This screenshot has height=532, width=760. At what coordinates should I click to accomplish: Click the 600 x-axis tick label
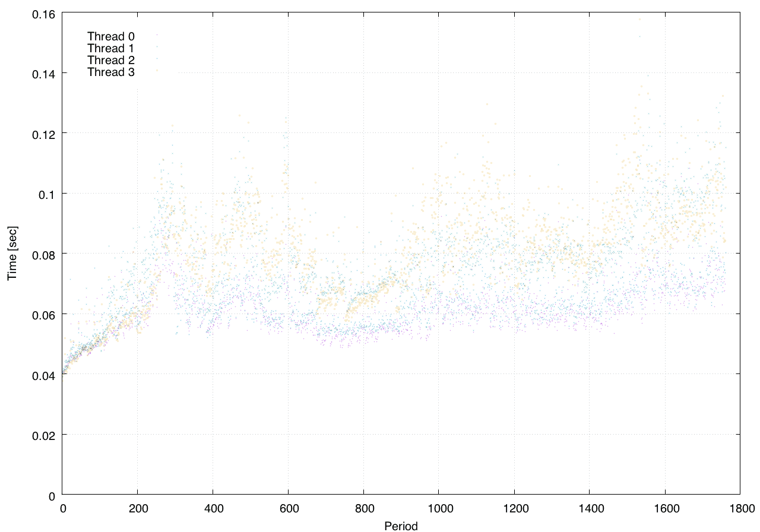[x=289, y=508]
